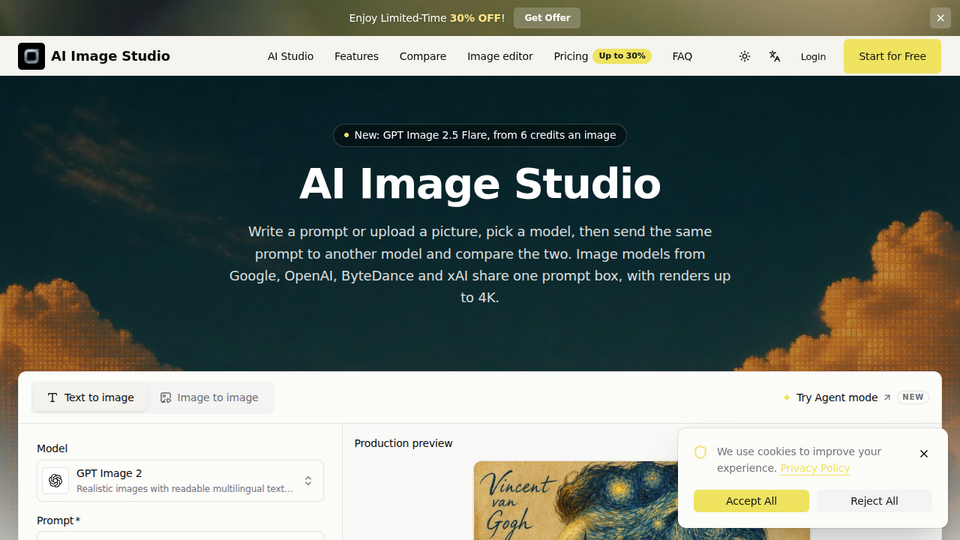
Task: Close the promo banner with X
Action: 940,18
